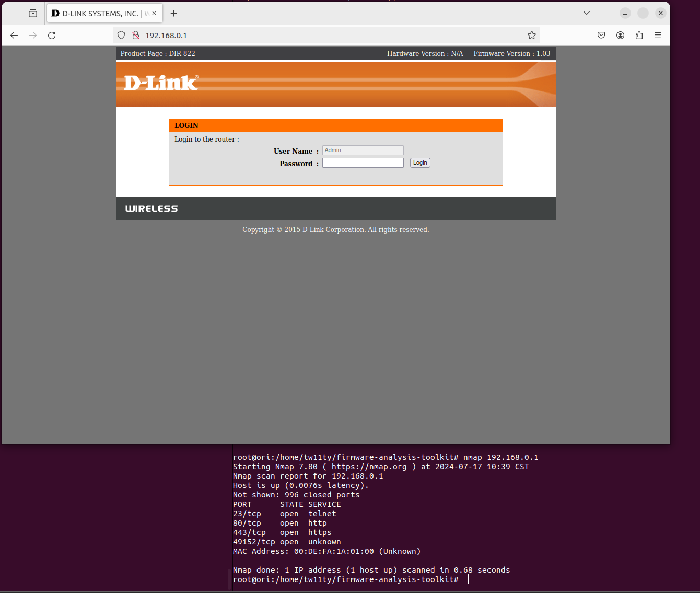Go back using the browser back arrow
700x593 pixels.
(x=14, y=35)
